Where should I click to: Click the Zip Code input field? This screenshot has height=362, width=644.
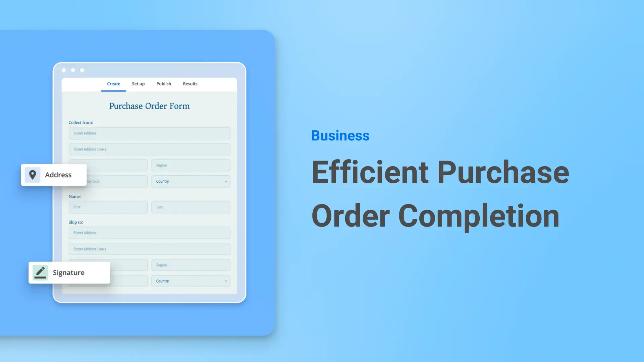[x=107, y=181]
